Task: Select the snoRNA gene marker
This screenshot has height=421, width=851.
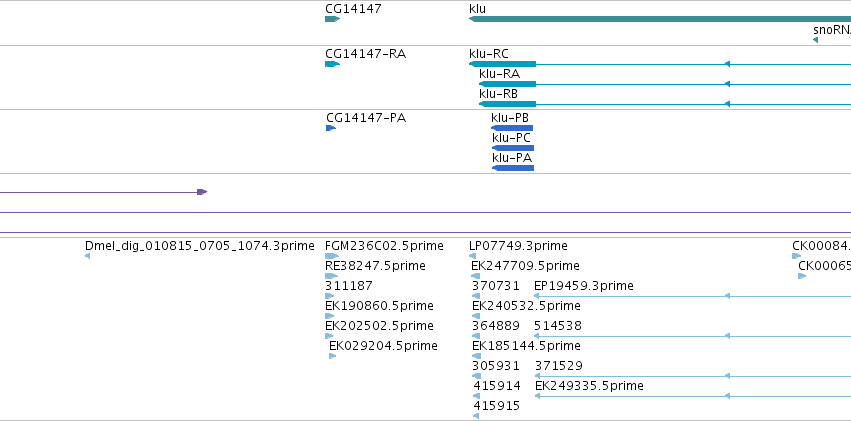Action: coord(815,40)
